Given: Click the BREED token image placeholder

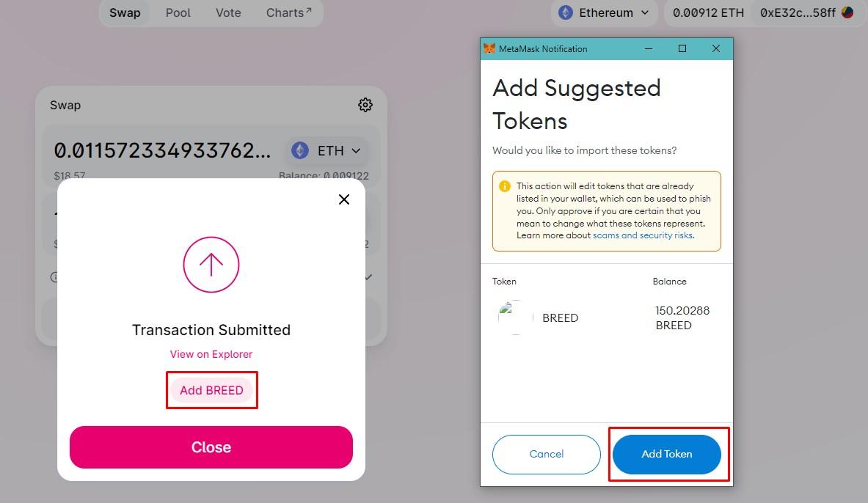Looking at the screenshot, I should coord(515,317).
